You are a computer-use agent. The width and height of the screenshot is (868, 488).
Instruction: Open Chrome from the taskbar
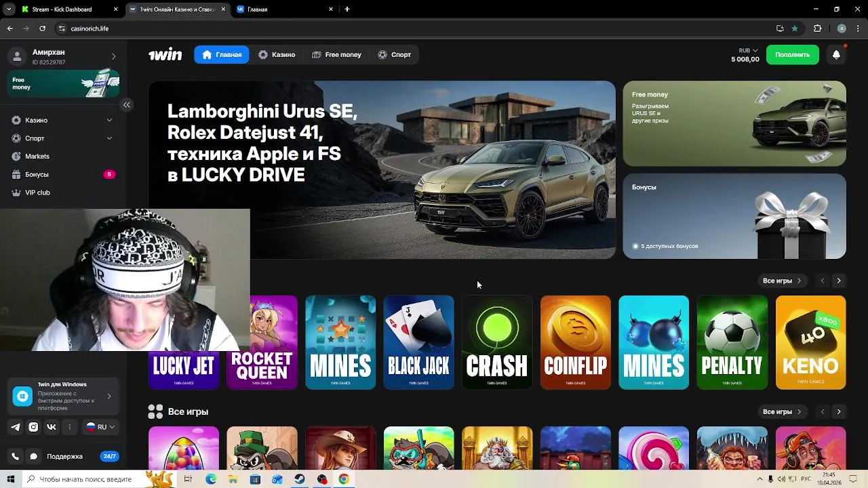tap(344, 479)
